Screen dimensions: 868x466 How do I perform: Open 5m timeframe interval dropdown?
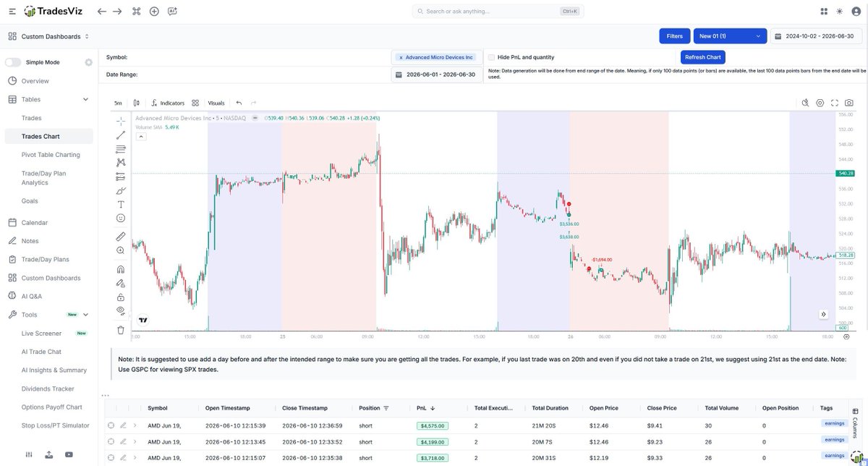[117, 103]
